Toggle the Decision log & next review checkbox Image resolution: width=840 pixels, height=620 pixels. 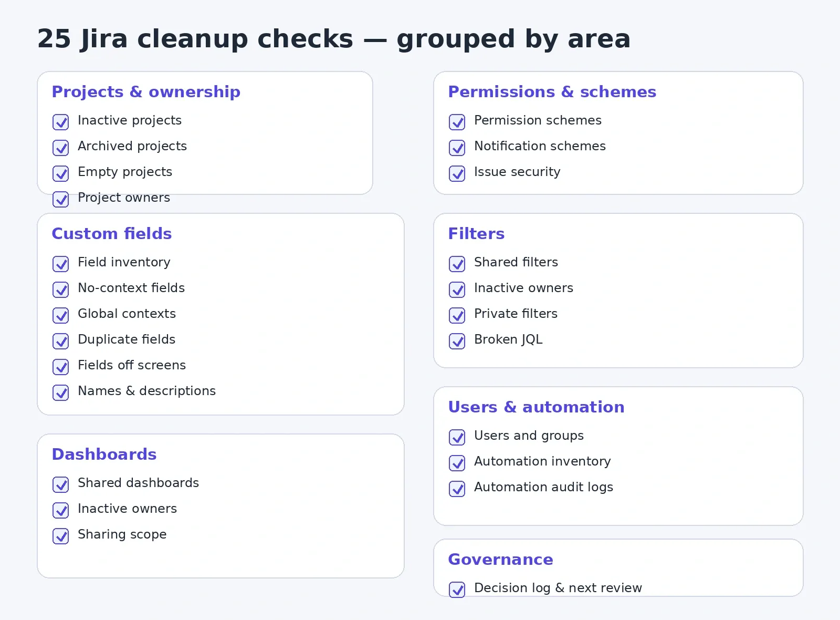tap(457, 590)
